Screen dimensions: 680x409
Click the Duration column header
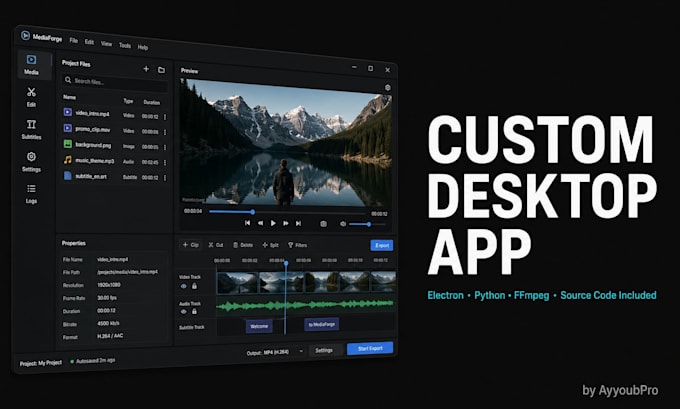pyautogui.click(x=152, y=102)
